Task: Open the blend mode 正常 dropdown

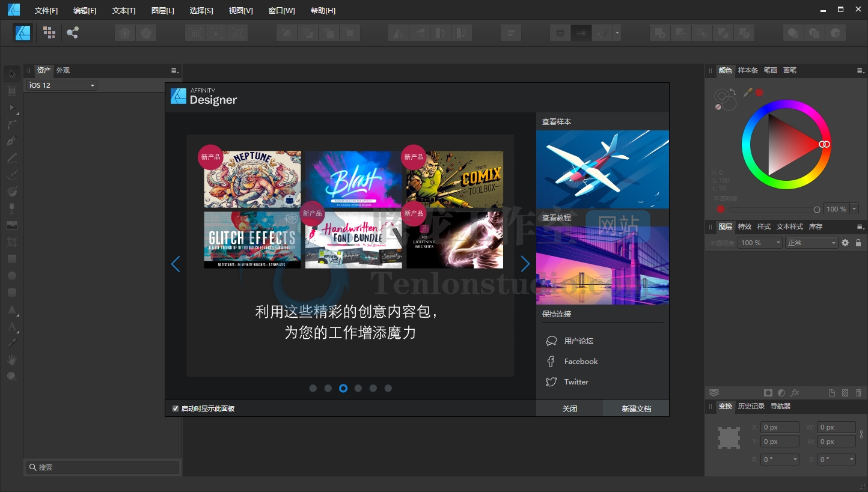Action: 811,243
